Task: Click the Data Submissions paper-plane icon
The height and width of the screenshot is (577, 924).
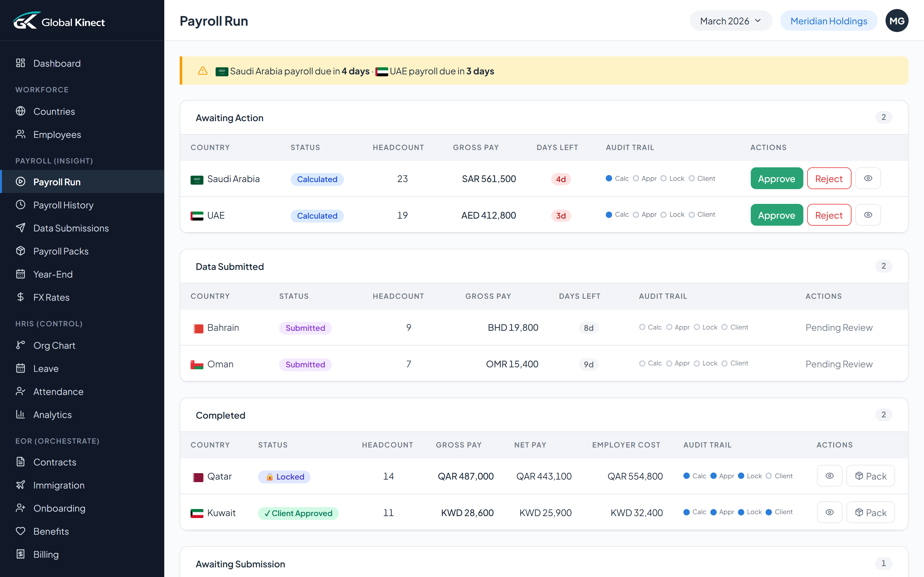Action: pyautogui.click(x=21, y=228)
